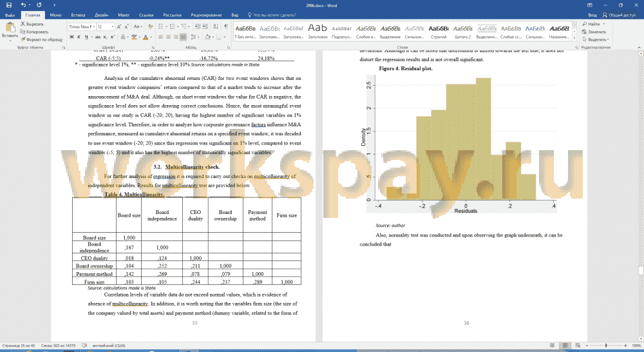The height and width of the screenshot is (352, 644).
Task: Click the Вставить paste icon
Action: [10, 28]
